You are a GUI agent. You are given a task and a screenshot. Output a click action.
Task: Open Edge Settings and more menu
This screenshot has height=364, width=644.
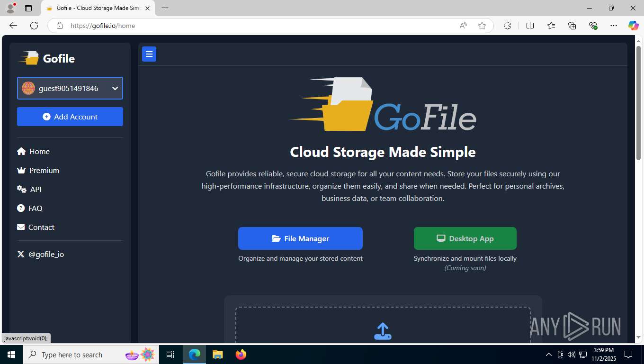[614, 26]
